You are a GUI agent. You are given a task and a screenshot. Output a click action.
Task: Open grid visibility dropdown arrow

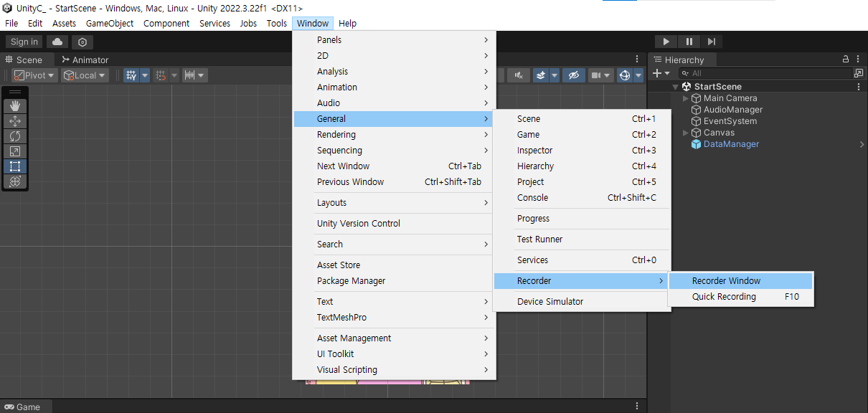pos(145,75)
